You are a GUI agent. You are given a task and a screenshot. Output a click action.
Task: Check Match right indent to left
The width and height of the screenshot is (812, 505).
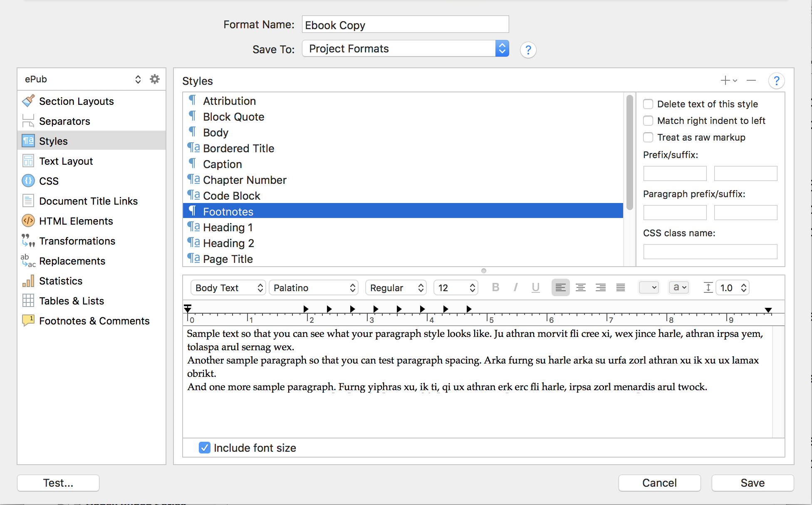648,121
